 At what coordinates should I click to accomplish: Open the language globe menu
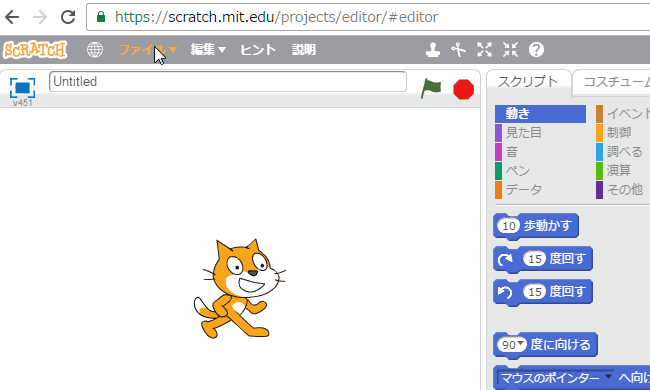[x=95, y=50]
